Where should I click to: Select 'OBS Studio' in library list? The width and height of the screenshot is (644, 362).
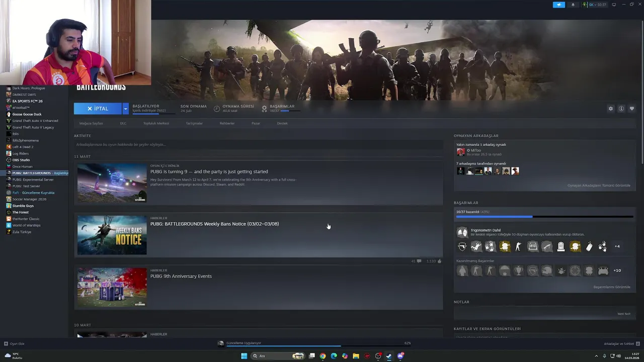click(x=21, y=160)
